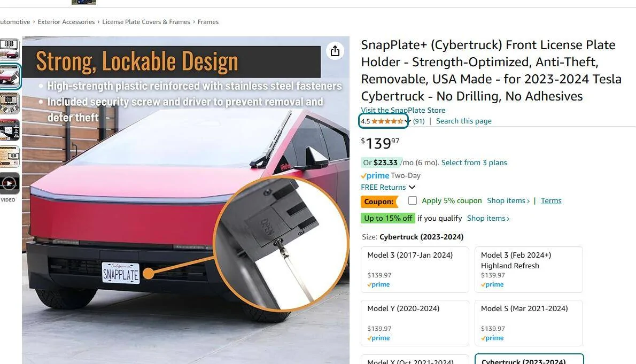Select third product thumbnail image

pos(9,103)
